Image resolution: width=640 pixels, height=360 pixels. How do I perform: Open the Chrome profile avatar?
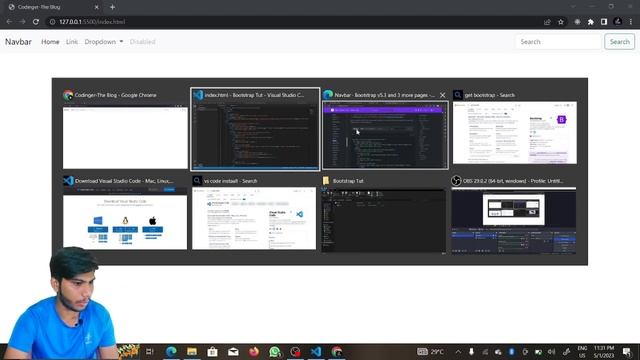(x=618, y=22)
